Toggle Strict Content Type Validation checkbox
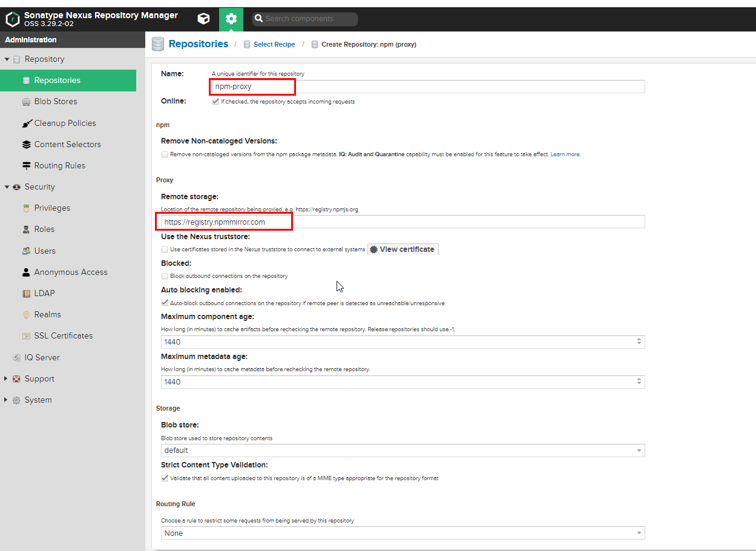Viewport: 756px width, 551px height. 165,478
